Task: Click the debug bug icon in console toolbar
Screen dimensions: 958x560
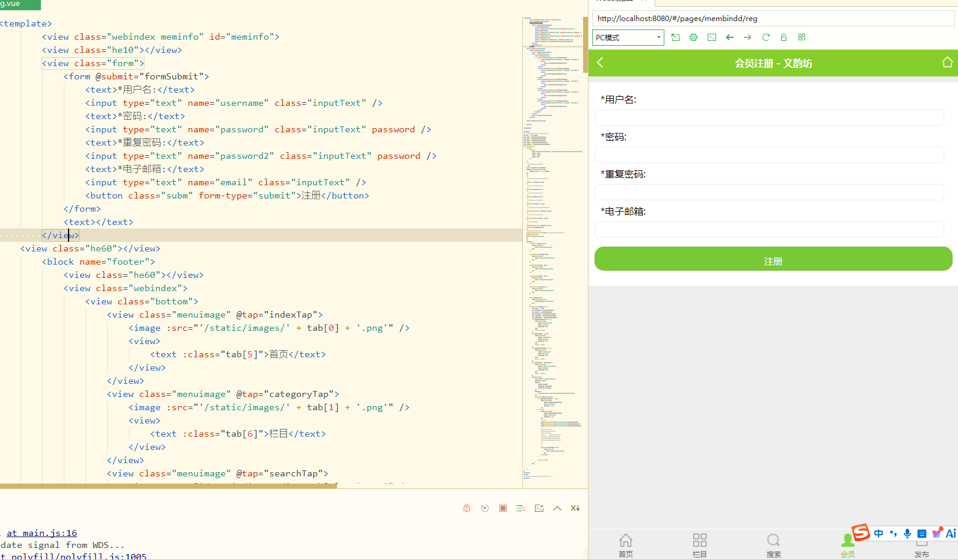Action: (x=467, y=508)
